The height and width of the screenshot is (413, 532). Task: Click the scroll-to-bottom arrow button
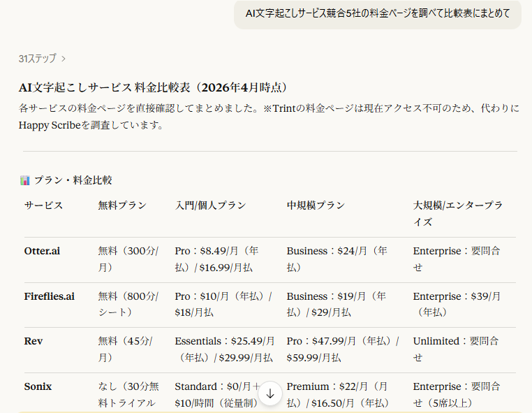coord(270,393)
